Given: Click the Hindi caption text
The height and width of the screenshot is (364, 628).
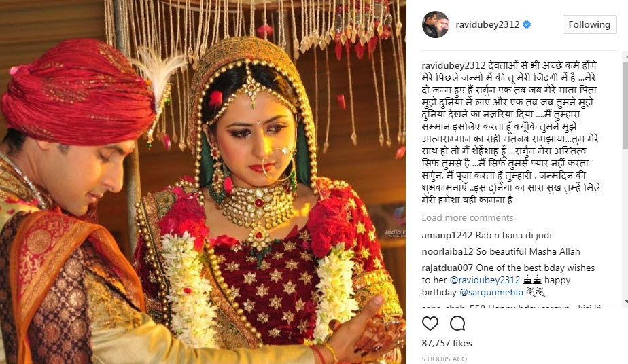Looking at the screenshot, I should click(x=511, y=132).
